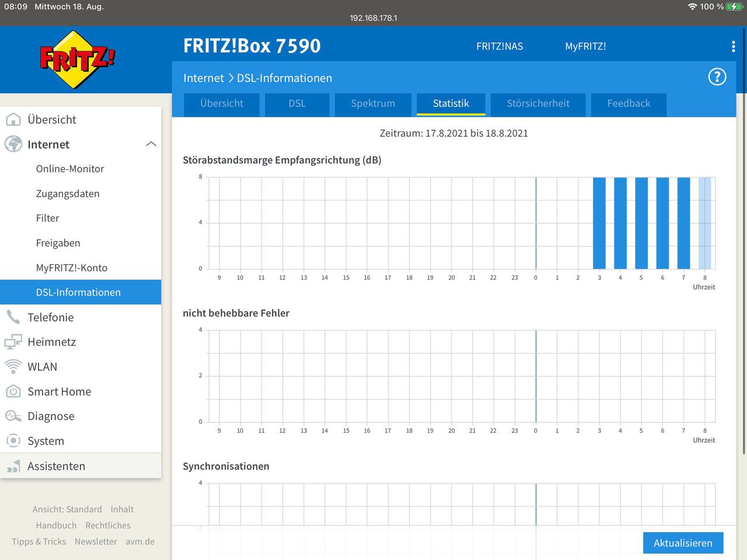Click the FRITZ! logo
Image resolution: width=747 pixels, height=560 pixels.
point(77,60)
